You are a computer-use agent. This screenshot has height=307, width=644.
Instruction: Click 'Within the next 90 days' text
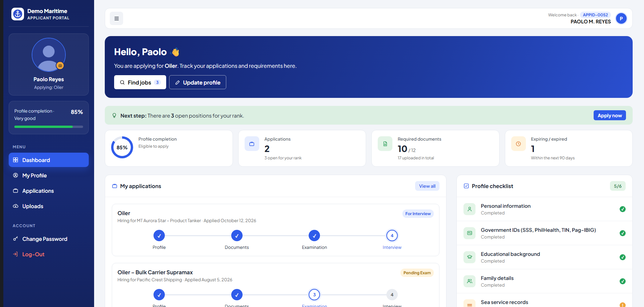click(x=553, y=158)
